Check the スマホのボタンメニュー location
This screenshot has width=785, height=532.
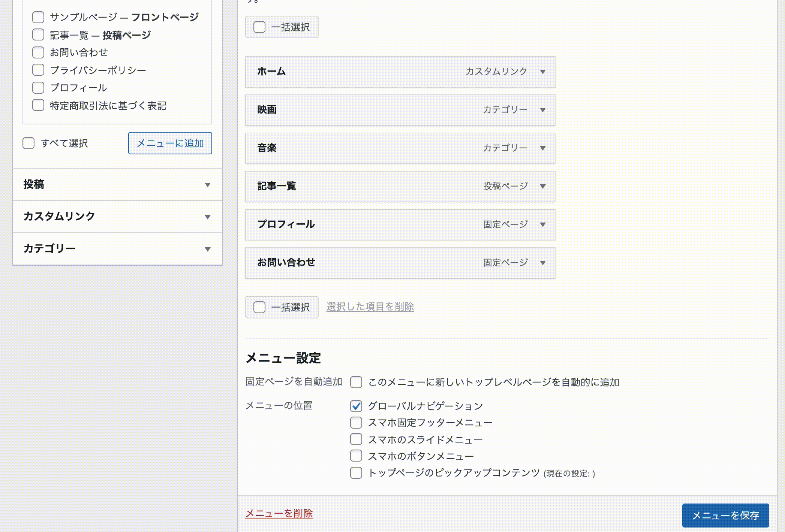pyautogui.click(x=356, y=456)
